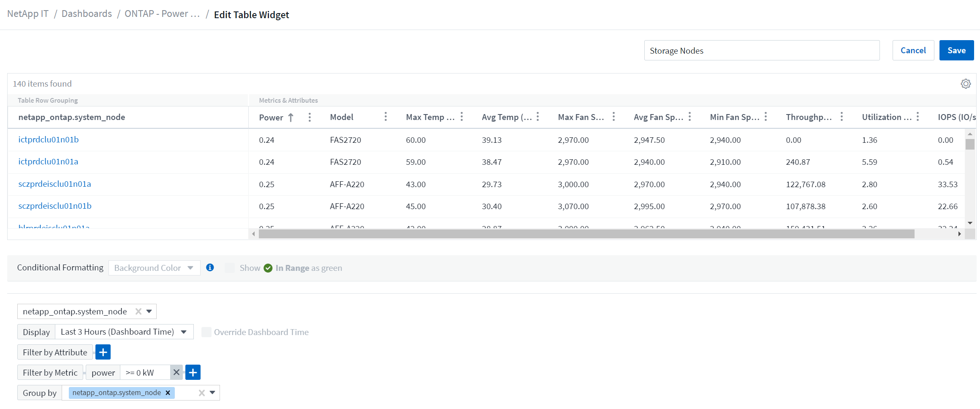Toggle the In Range as green indicator
980x409 pixels.
point(268,267)
